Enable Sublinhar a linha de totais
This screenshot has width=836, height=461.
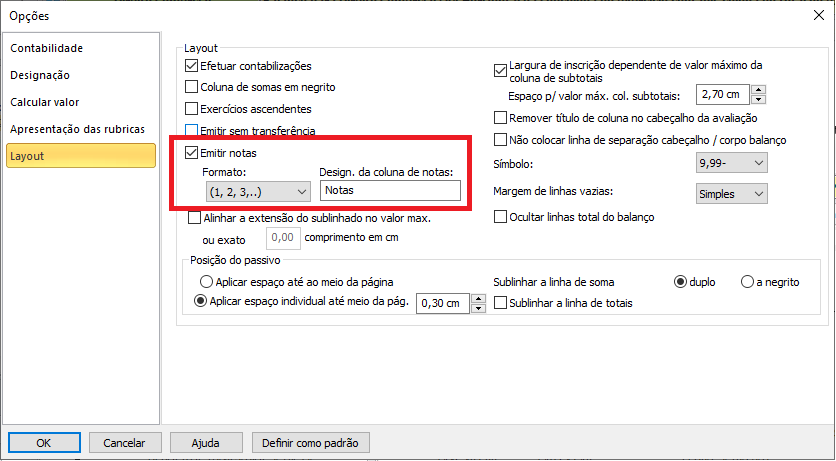point(500,303)
